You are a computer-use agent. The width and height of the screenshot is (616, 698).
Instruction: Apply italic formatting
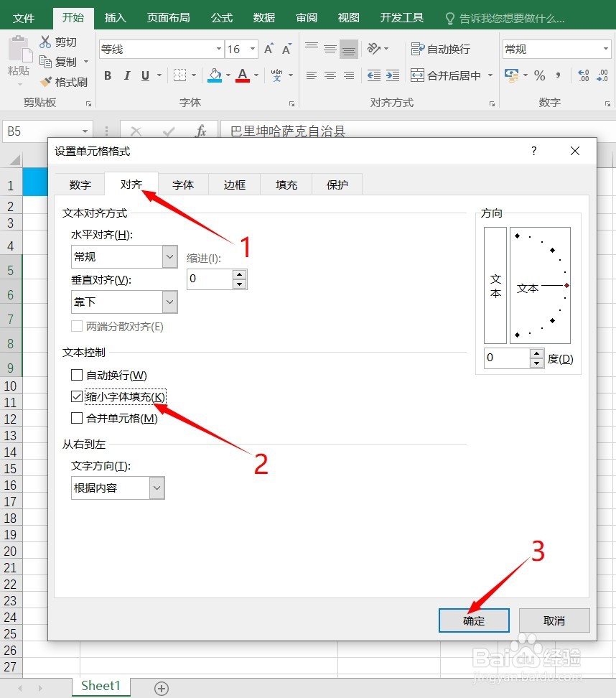point(127,75)
